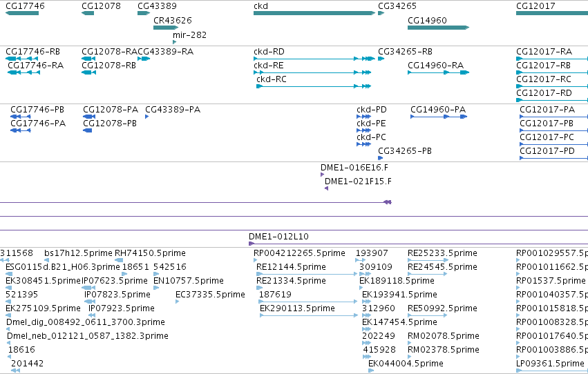Click the DME1-021F15.F clone label
Image resolution: width=588 pixels, height=374 pixels.
(x=358, y=181)
